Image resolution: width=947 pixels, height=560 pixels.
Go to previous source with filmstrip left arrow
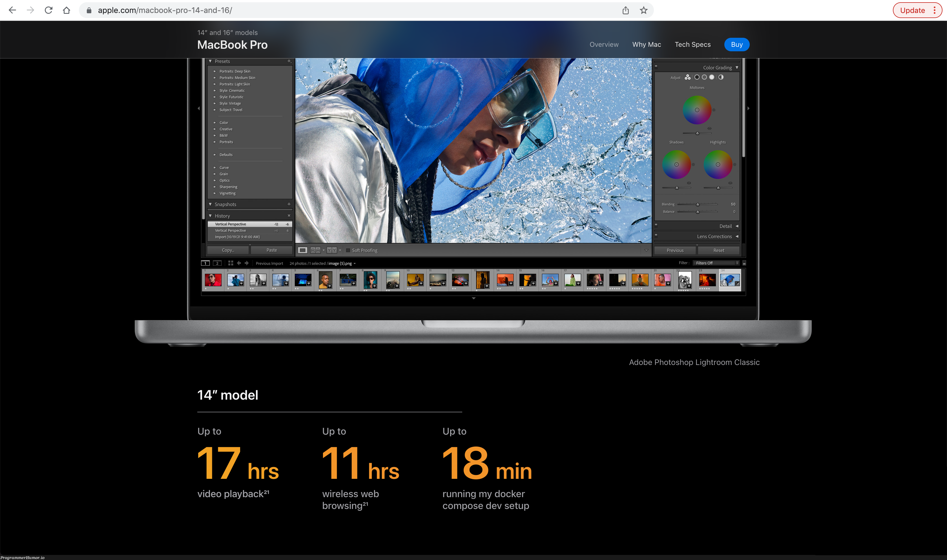[x=239, y=263]
